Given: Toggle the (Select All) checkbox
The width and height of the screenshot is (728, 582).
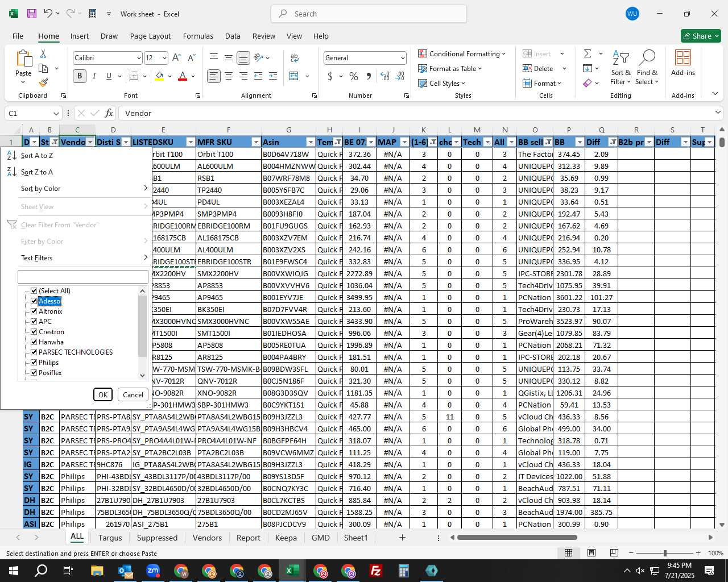Looking at the screenshot, I should pos(34,291).
